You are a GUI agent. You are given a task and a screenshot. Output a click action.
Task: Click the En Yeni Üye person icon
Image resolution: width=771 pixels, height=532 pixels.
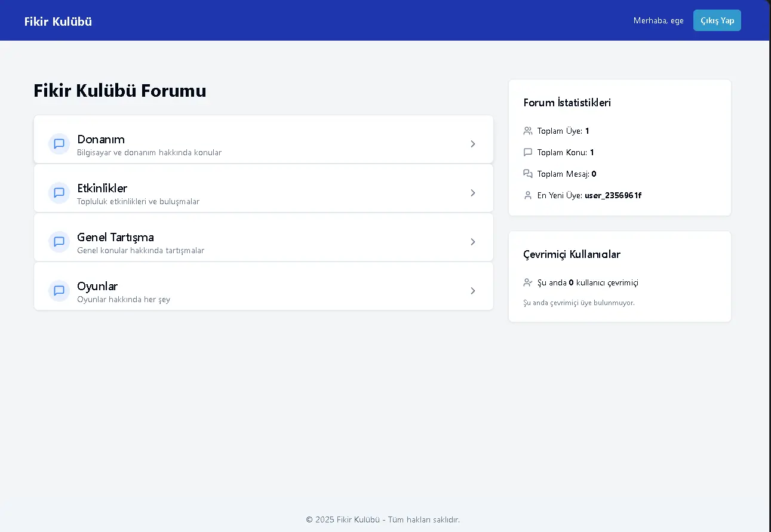click(527, 195)
